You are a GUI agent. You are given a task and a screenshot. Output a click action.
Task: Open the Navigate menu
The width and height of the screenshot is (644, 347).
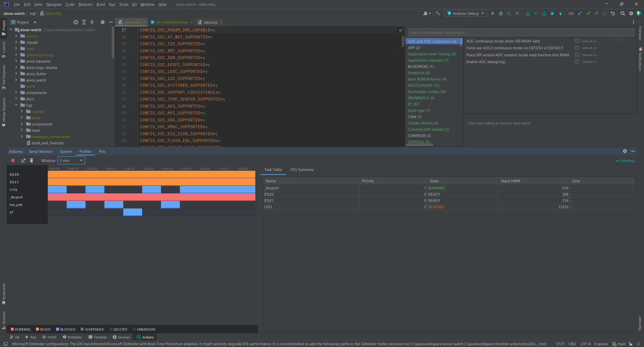54,4
